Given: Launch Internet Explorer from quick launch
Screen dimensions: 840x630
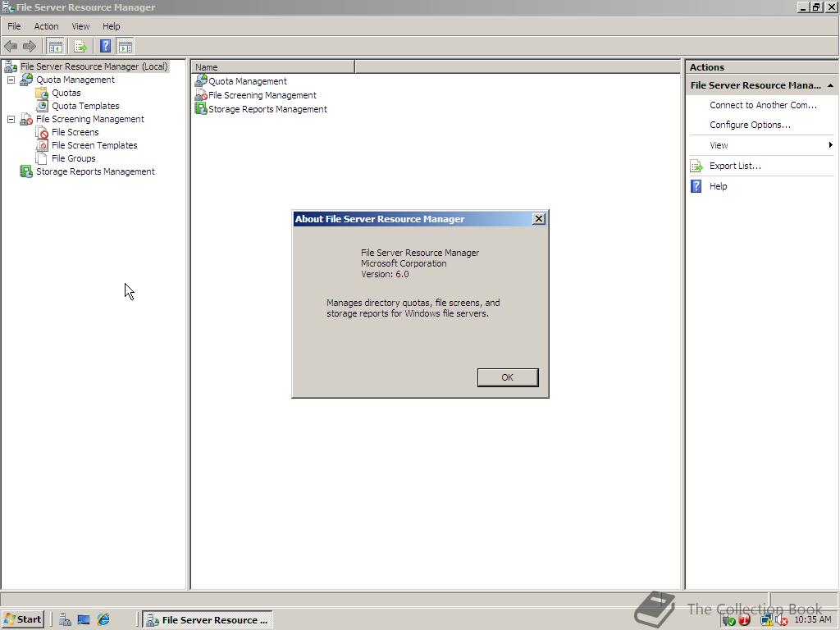Looking at the screenshot, I should tap(103, 620).
